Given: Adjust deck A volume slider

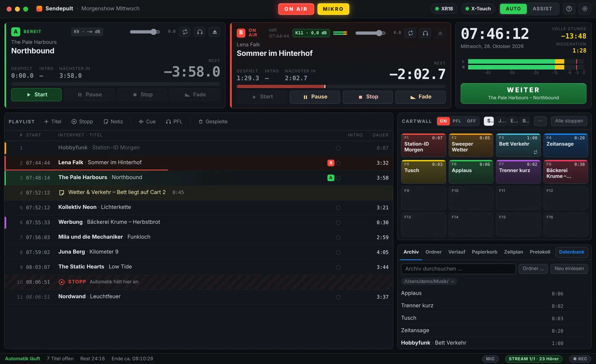Looking at the screenshot, I should pyautogui.click(x=145, y=32).
